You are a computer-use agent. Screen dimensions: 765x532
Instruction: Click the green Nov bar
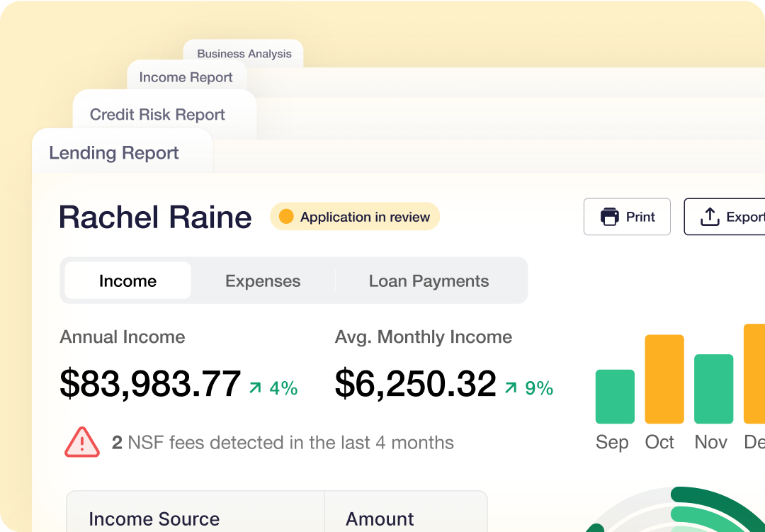pyautogui.click(x=713, y=389)
